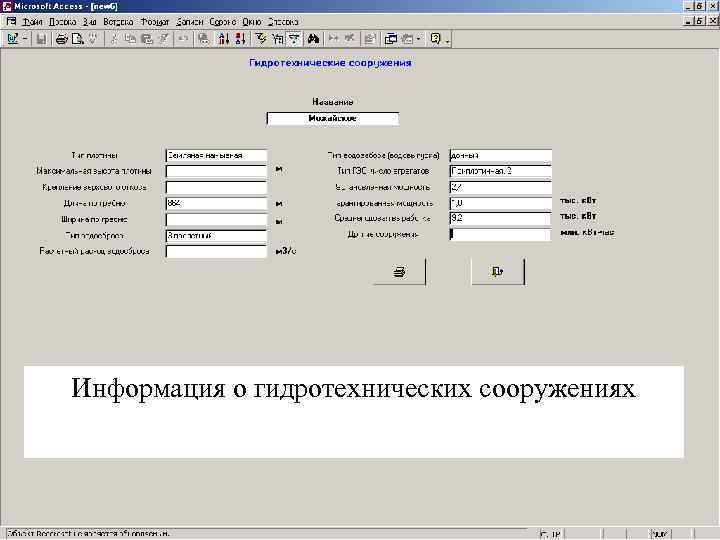Click the Delete Record toolbar icon
The image size is (720, 540).
pyautogui.click(x=350, y=39)
